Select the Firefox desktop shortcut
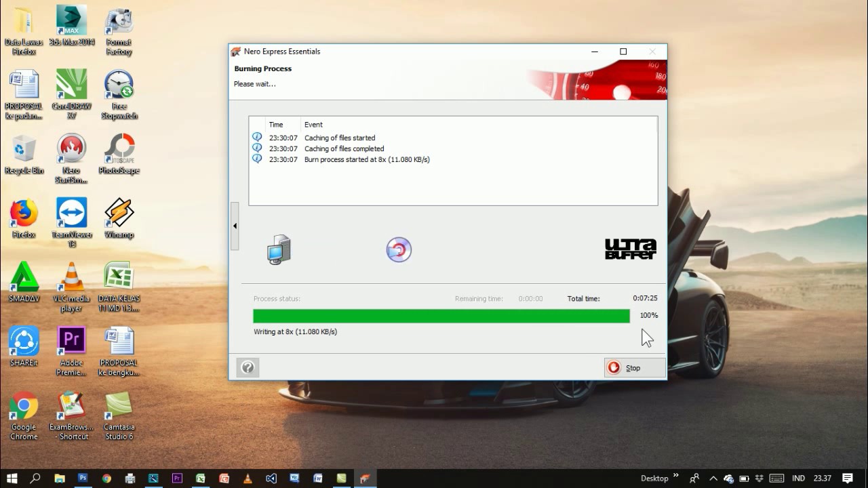Viewport: 868px width, 488px height. point(24,218)
